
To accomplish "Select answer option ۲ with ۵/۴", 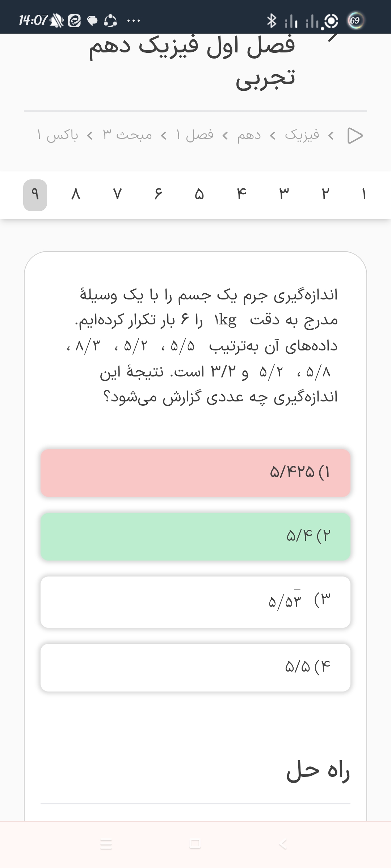I will click(x=195, y=536).
